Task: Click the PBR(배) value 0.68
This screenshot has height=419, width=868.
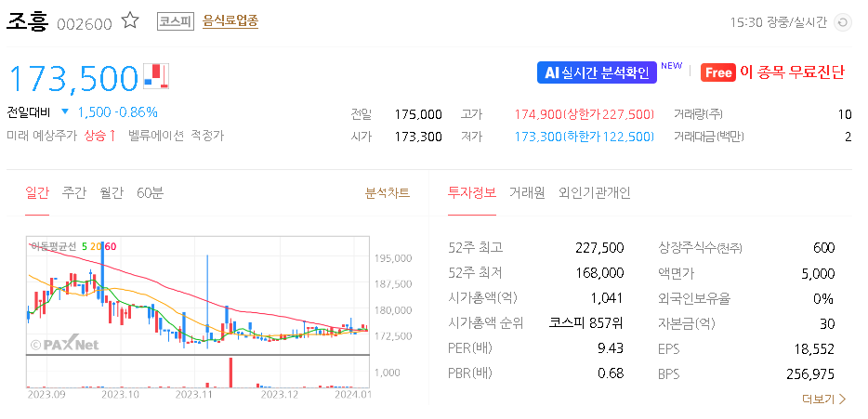Action: click(611, 373)
